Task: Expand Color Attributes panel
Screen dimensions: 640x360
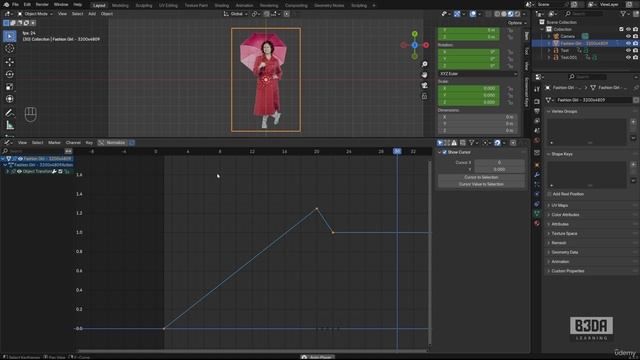Action: point(565,215)
